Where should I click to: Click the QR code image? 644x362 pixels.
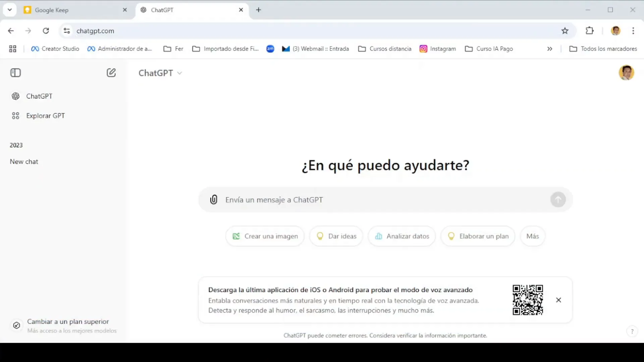528,300
